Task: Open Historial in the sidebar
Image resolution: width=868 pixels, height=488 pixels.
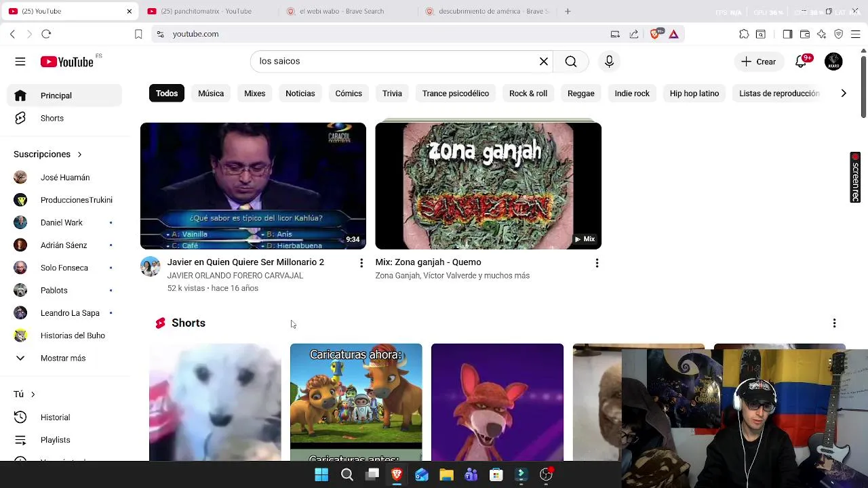Action: coord(64,418)
